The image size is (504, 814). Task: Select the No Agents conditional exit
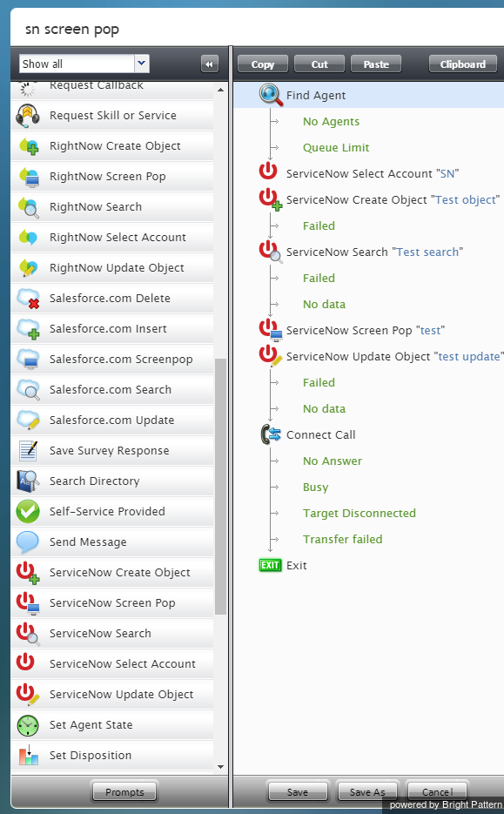(331, 122)
